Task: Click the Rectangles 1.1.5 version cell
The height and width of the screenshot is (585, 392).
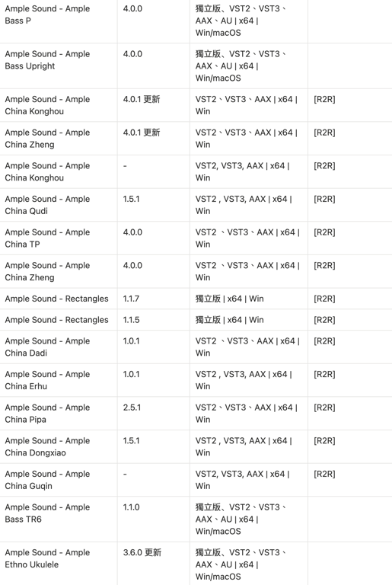Action: pos(131,320)
